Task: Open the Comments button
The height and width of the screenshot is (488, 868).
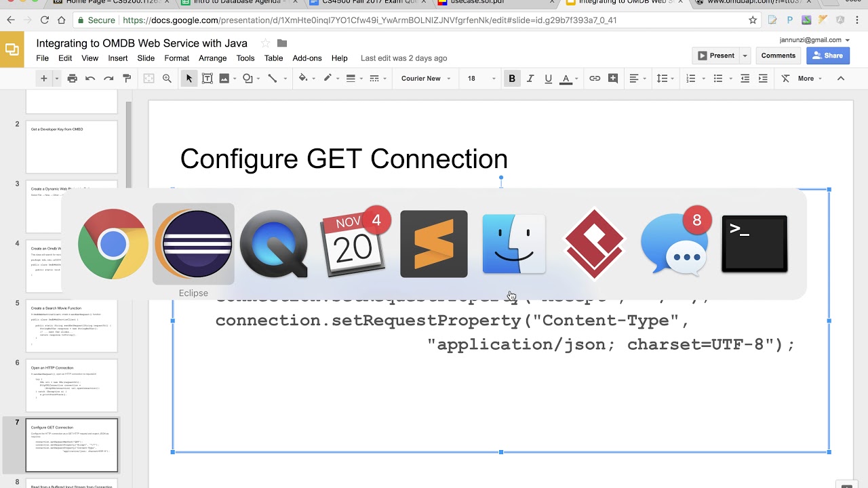Action: (778, 56)
